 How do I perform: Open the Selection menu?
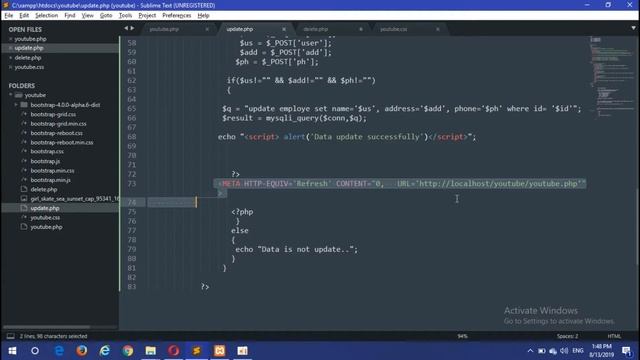47,16
